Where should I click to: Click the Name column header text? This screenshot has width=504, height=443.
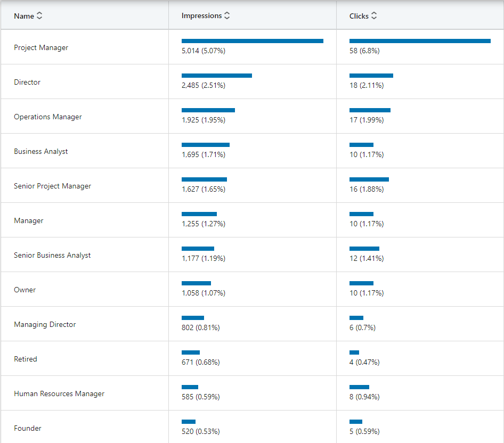pyautogui.click(x=24, y=16)
